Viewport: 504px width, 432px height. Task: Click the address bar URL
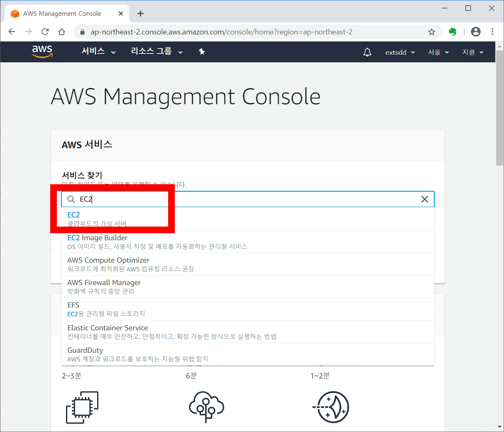click(x=221, y=32)
